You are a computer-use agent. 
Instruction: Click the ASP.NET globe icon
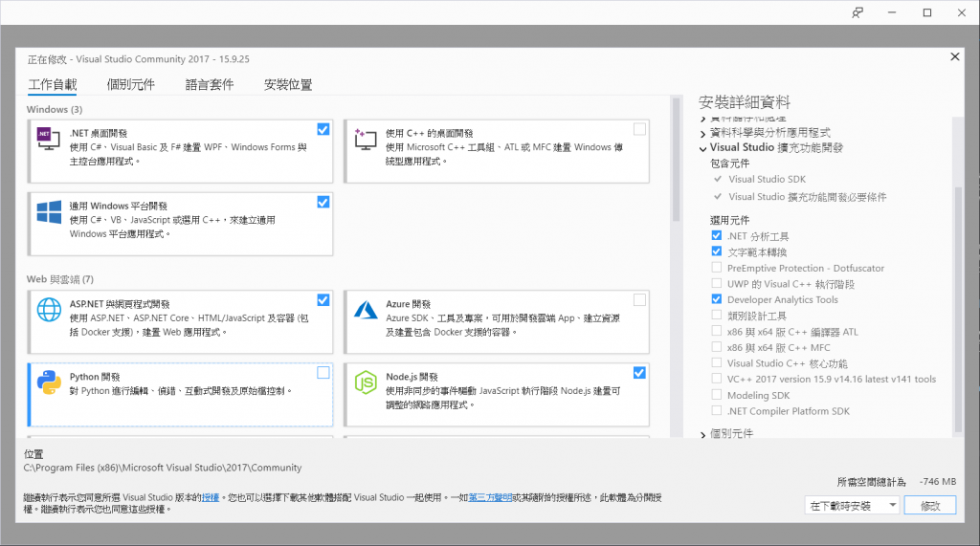[x=49, y=309]
